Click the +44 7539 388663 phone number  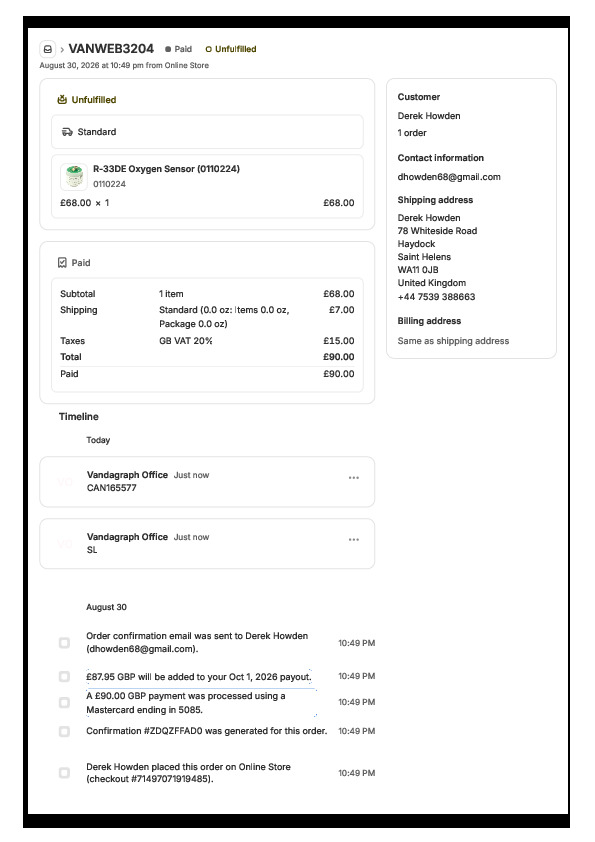[x=436, y=296]
